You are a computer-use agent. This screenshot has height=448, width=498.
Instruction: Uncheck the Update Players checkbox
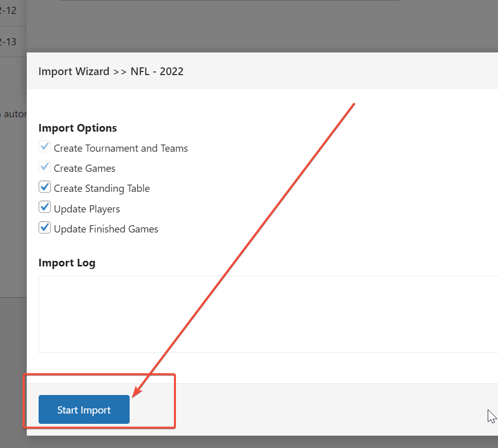[45, 207]
